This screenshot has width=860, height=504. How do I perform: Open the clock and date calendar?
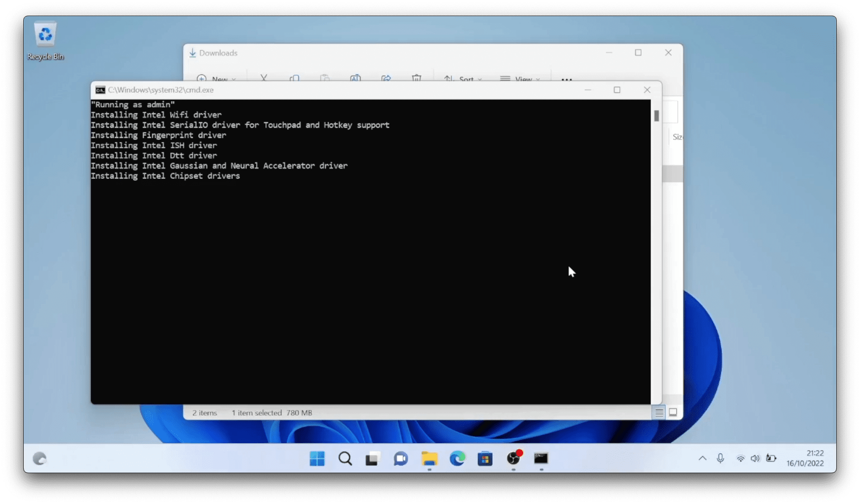point(805,458)
